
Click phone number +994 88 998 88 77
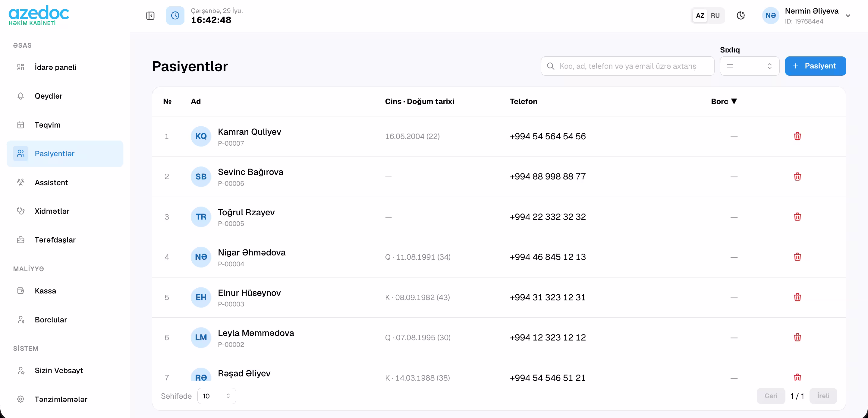pyautogui.click(x=548, y=177)
